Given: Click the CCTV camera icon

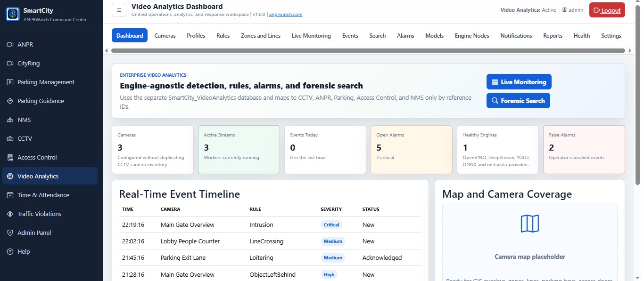Looking at the screenshot, I should 10,139.
